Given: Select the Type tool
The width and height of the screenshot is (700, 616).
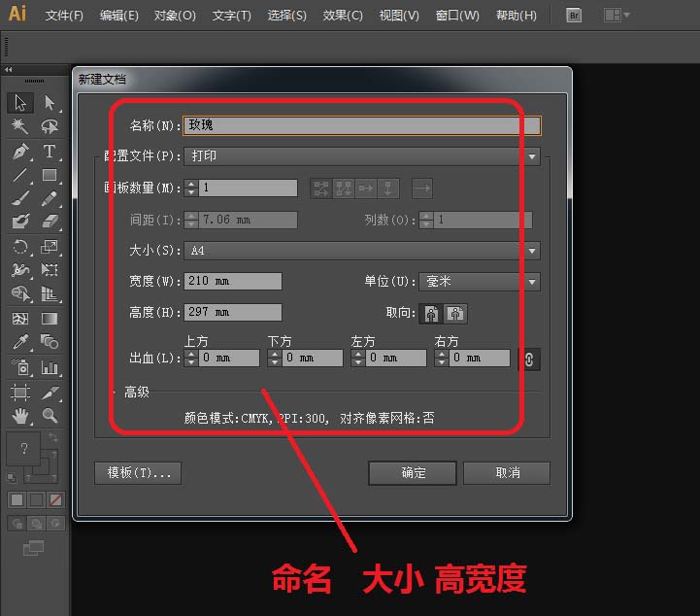Looking at the screenshot, I should 50,151.
